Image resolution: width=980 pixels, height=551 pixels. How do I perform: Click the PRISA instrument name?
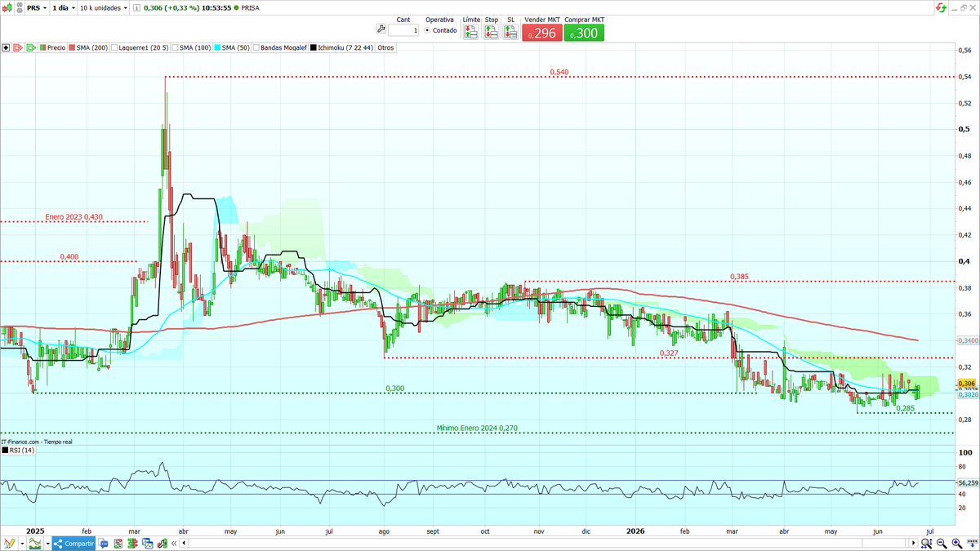click(250, 7)
